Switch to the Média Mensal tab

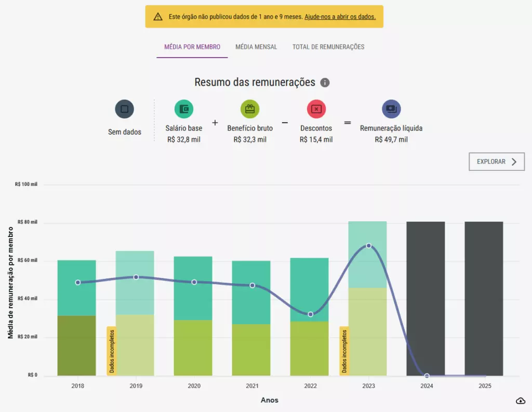coord(256,47)
